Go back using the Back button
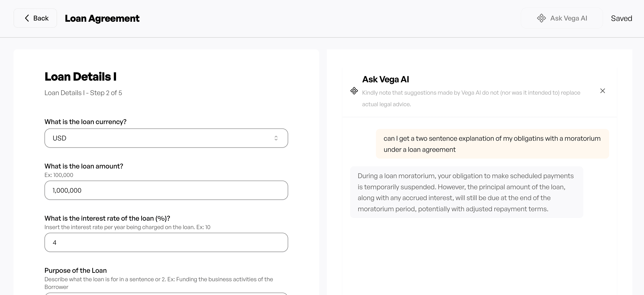The width and height of the screenshot is (644, 295). coord(35,18)
